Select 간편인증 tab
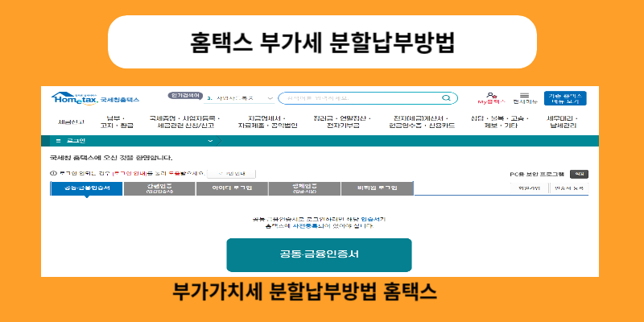This screenshot has width=644, height=322. [x=159, y=188]
